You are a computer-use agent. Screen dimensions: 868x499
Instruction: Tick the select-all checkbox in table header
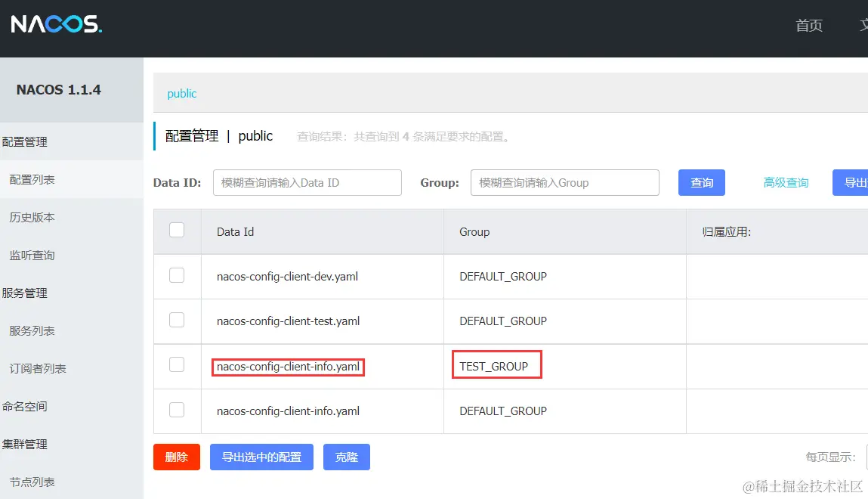[x=177, y=230]
